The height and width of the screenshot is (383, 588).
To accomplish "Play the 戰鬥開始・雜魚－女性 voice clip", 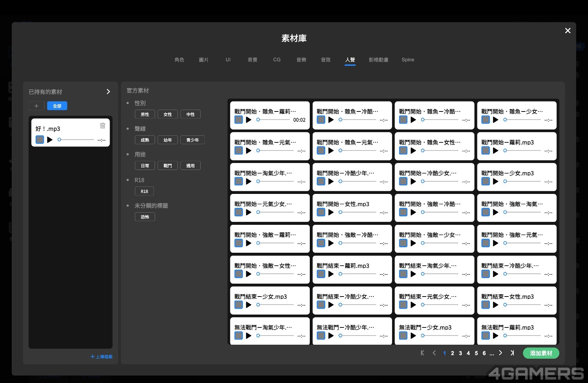I will pos(413,150).
